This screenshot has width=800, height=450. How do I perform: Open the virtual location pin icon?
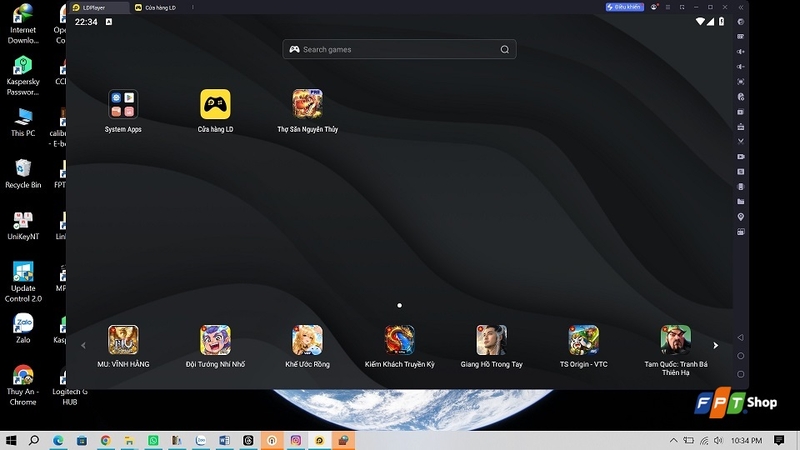pos(741,217)
